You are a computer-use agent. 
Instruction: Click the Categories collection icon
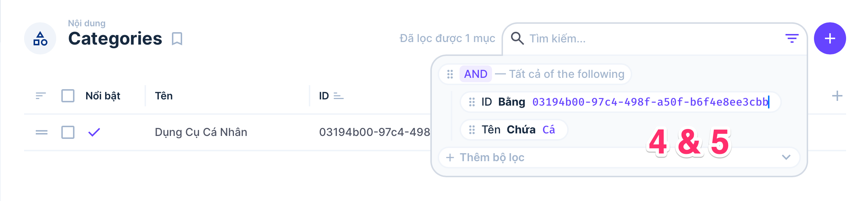pyautogui.click(x=40, y=38)
